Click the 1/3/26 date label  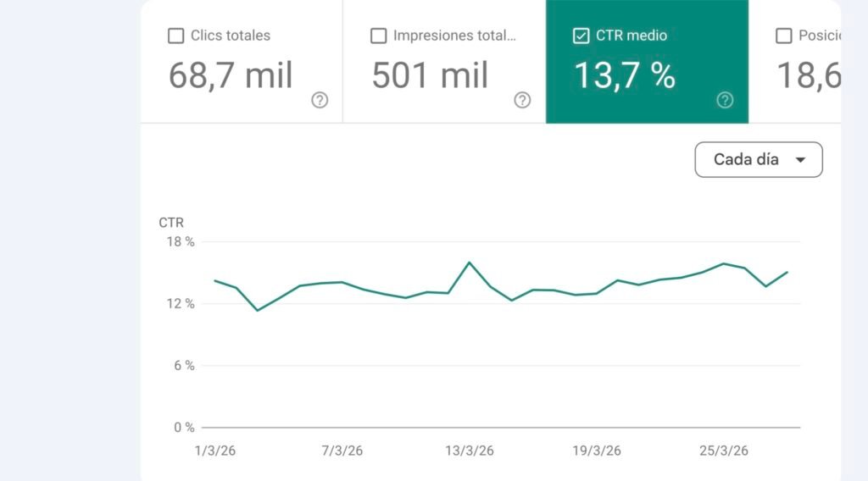tap(215, 451)
